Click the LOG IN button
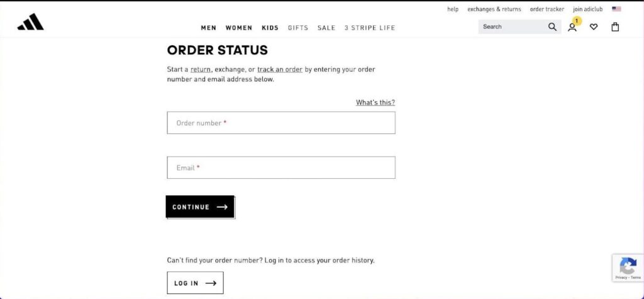 click(195, 283)
